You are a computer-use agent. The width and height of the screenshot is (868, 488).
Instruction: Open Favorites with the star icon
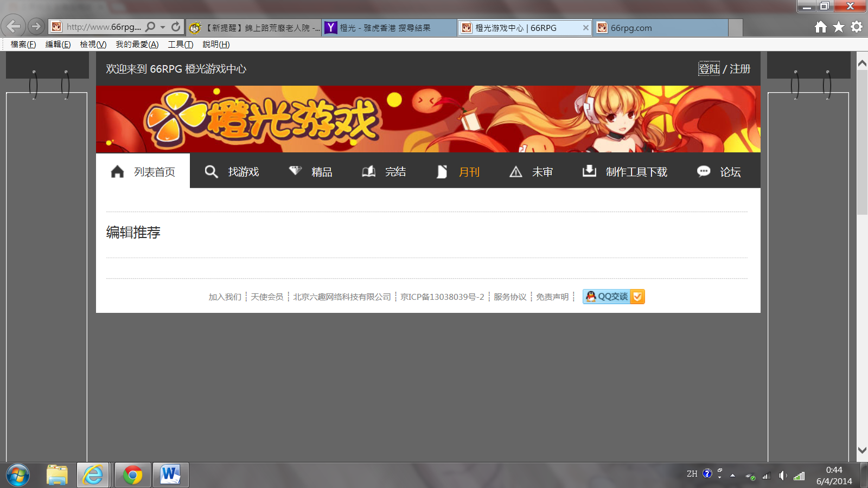(839, 27)
